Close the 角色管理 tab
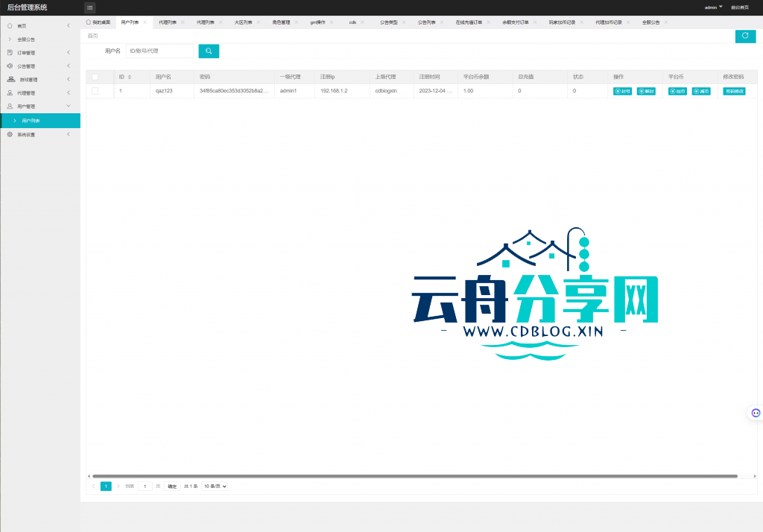 (x=297, y=22)
